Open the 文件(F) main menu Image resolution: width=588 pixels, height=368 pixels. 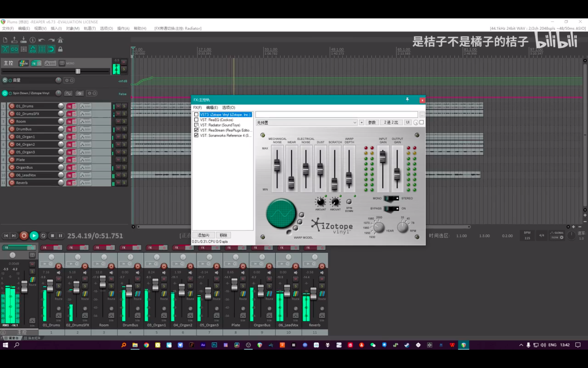[x=8, y=29]
